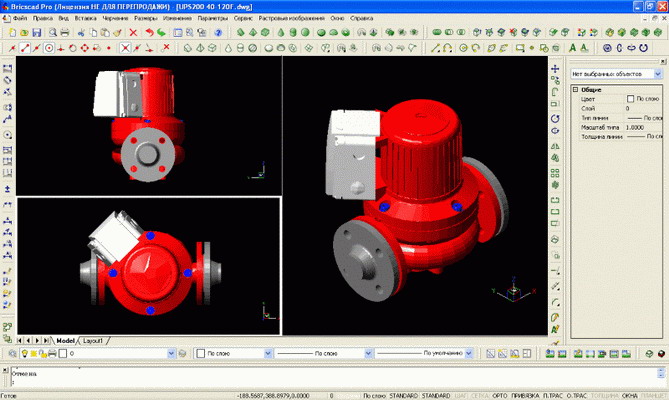Open the layer name dropdown showing 0

pos(171,354)
